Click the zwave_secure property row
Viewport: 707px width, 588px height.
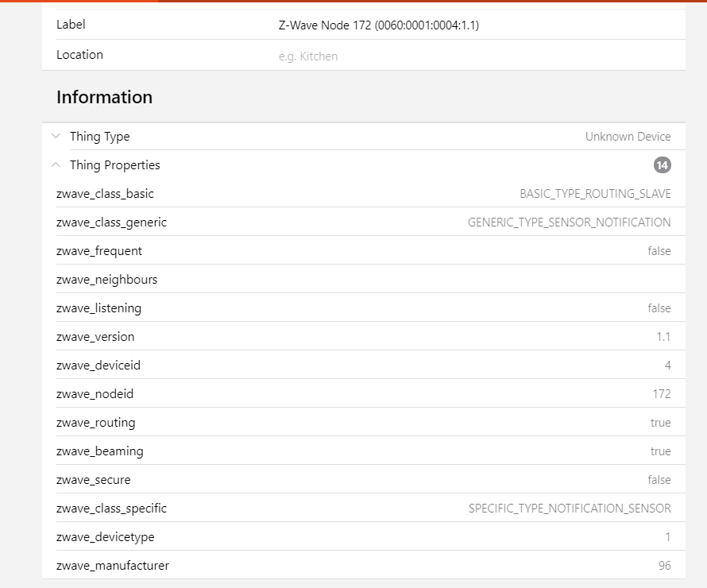pyautogui.click(x=363, y=480)
